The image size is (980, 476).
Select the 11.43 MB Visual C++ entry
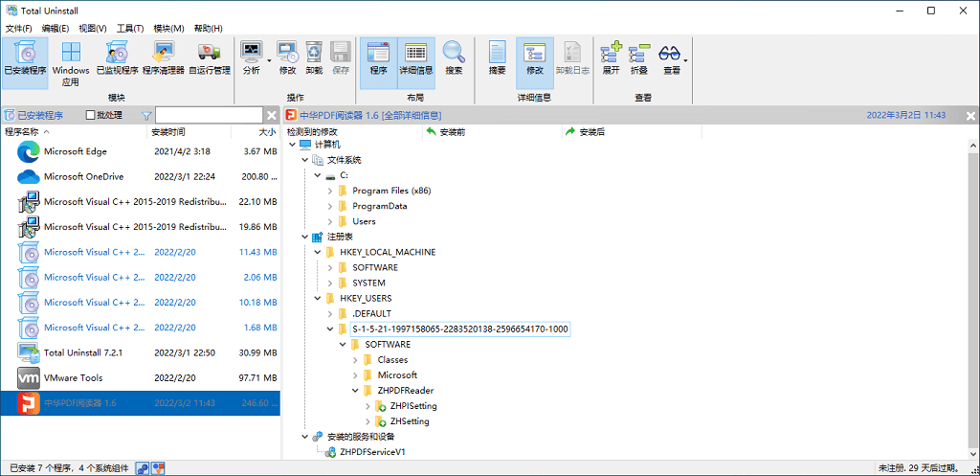point(140,252)
